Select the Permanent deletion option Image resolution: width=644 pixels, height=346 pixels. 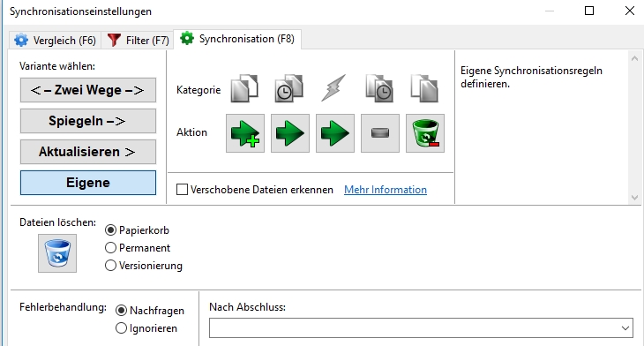pyautogui.click(x=110, y=248)
